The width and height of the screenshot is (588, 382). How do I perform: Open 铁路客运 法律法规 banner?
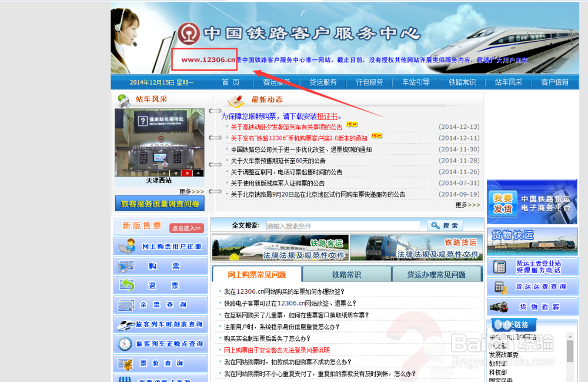click(x=280, y=248)
